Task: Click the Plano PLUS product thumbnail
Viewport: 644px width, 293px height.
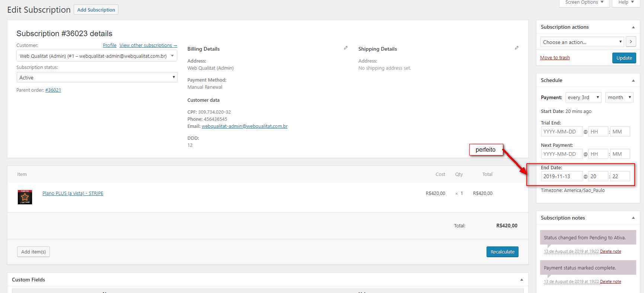Action: [x=25, y=197]
